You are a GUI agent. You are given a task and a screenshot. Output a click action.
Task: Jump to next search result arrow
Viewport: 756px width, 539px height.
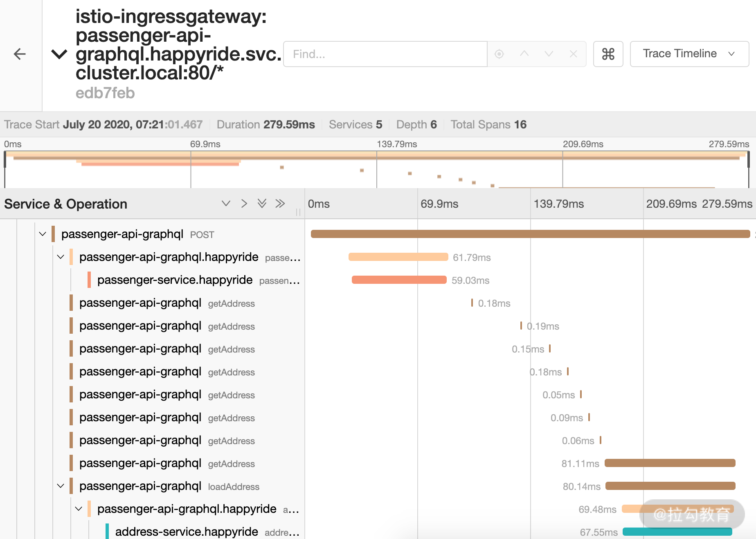549,54
